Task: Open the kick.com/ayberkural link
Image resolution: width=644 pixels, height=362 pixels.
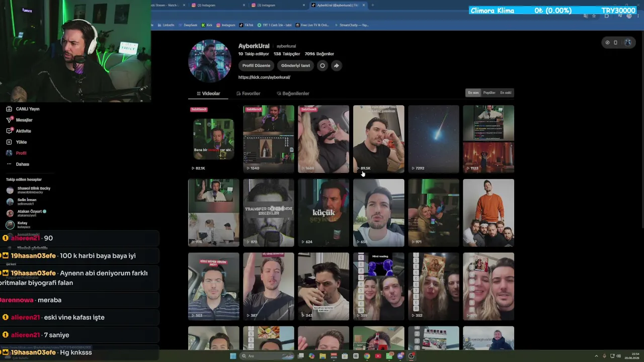Action: coord(264,77)
